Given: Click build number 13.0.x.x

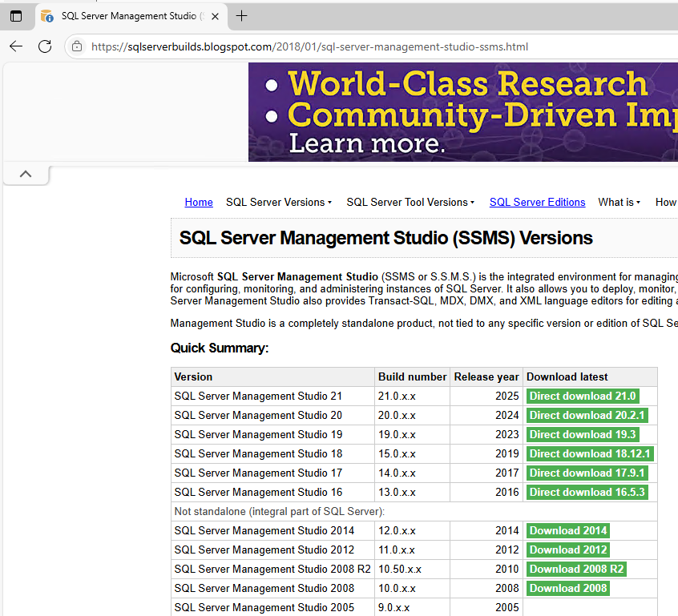Looking at the screenshot, I should pos(412,493).
